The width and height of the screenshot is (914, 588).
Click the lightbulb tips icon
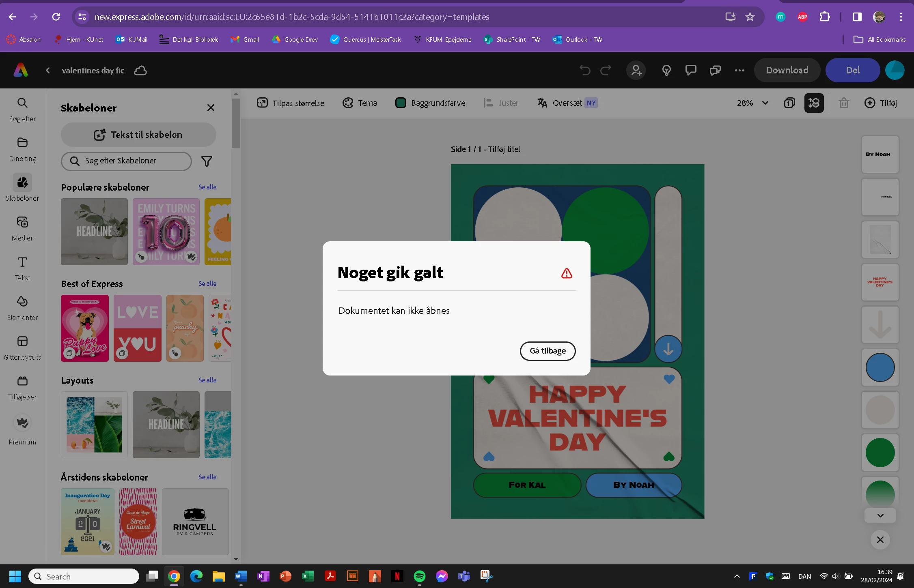(x=666, y=71)
